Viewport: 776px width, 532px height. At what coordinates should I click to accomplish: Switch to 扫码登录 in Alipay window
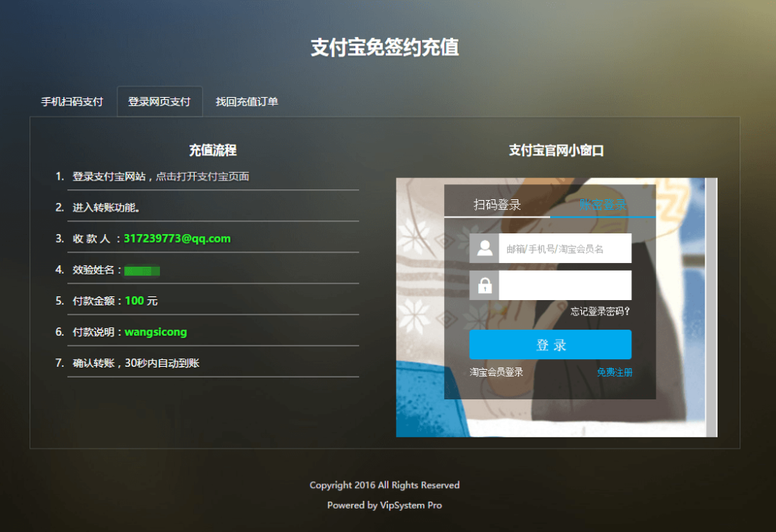(x=497, y=205)
